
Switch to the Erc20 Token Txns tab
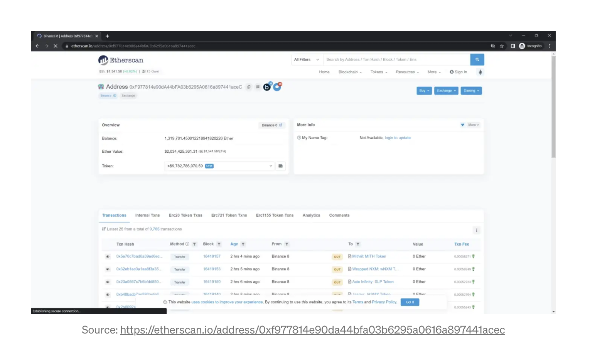185,216
